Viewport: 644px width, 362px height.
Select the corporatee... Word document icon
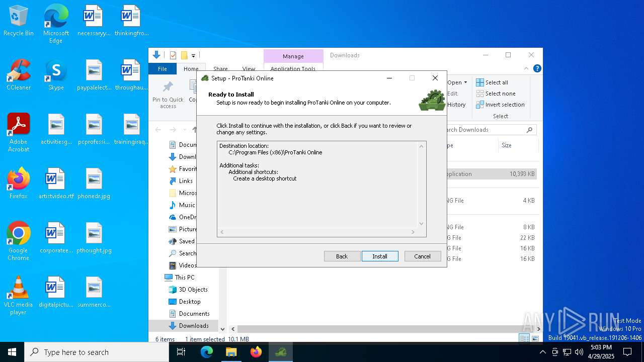point(56,238)
